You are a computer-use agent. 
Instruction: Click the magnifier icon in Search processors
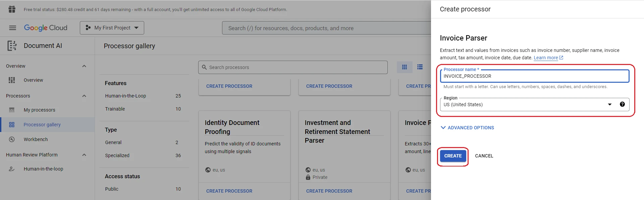(x=204, y=67)
